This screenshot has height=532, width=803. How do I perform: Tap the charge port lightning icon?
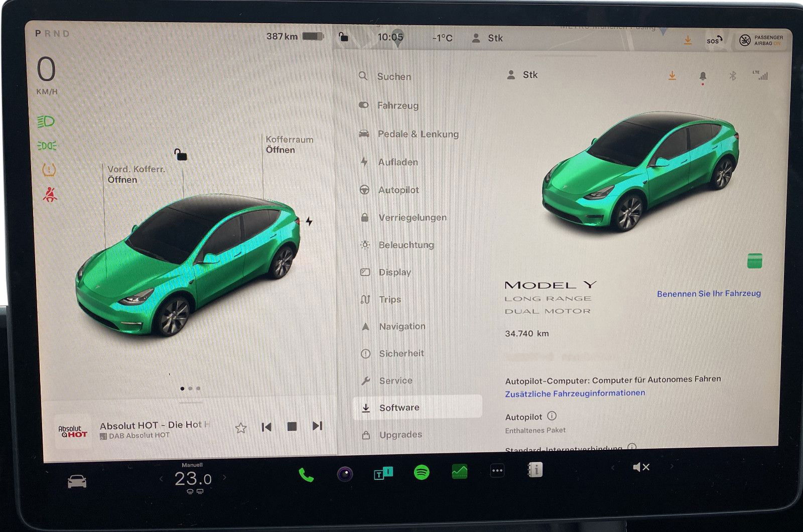tap(309, 221)
